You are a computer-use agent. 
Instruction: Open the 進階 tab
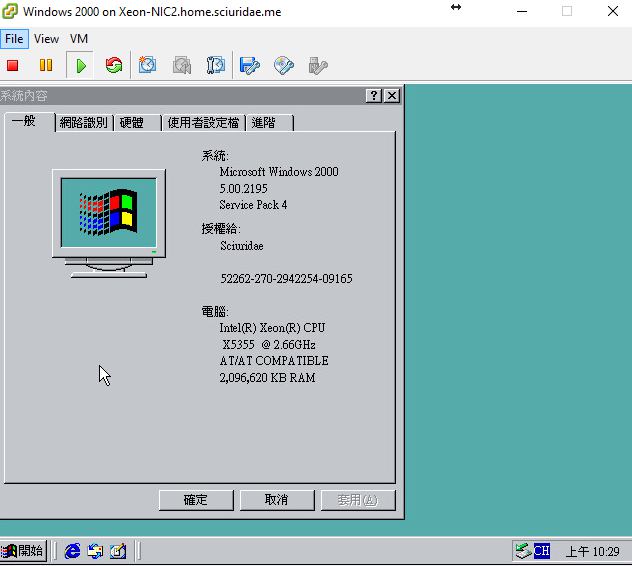point(269,123)
